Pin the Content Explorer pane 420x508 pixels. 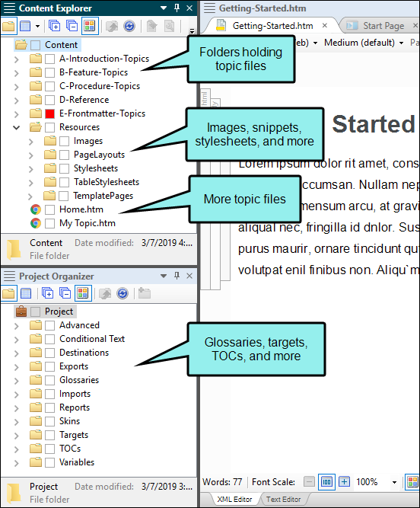tap(177, 8)
